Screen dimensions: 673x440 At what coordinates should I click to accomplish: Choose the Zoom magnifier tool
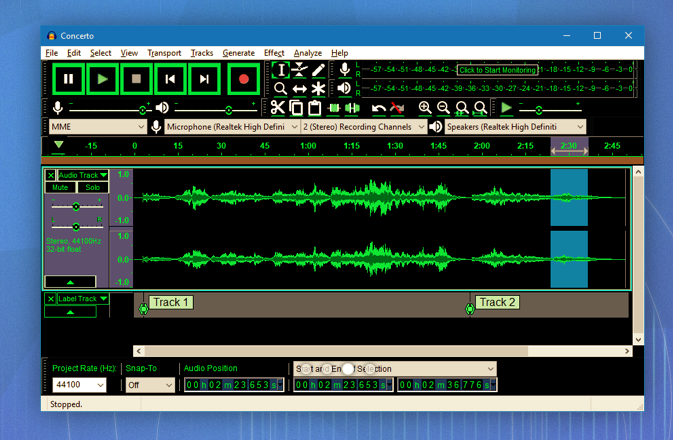[281, 89]
